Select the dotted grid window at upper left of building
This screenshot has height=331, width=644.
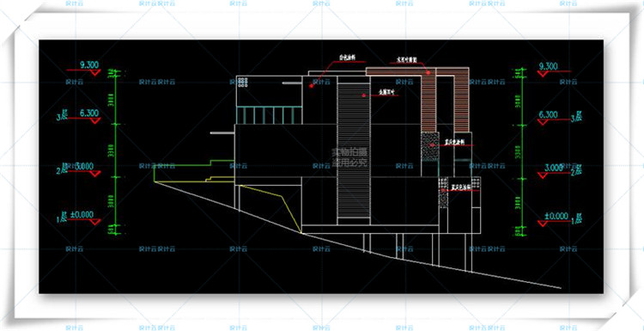242,82
